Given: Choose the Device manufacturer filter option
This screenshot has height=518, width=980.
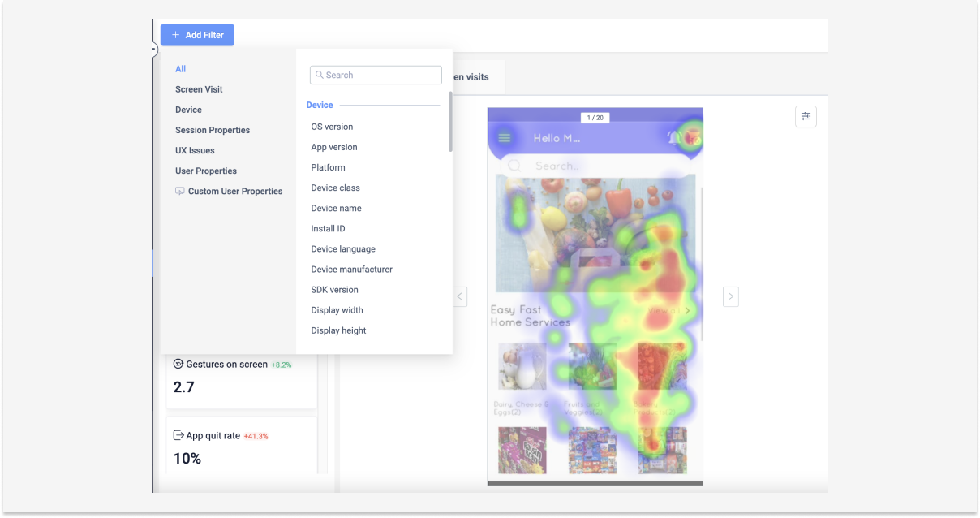Looking at the screenshot, I should tap(351, 269).
